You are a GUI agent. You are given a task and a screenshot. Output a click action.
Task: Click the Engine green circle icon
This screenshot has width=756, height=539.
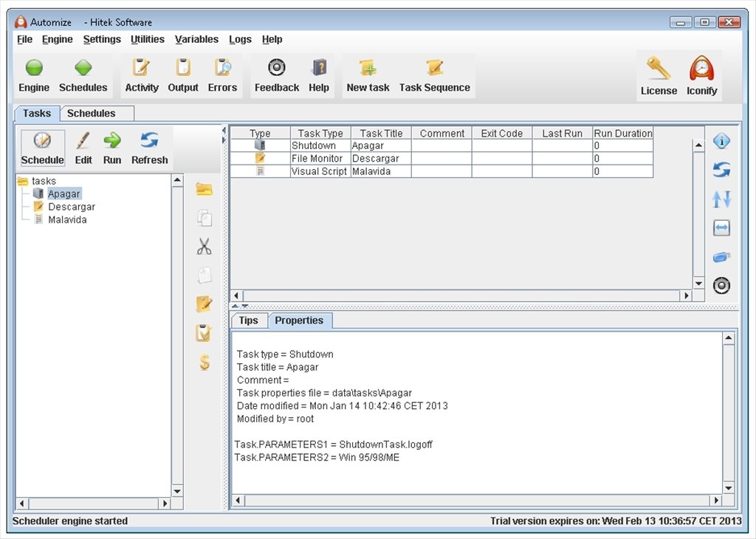pos(34,68)
